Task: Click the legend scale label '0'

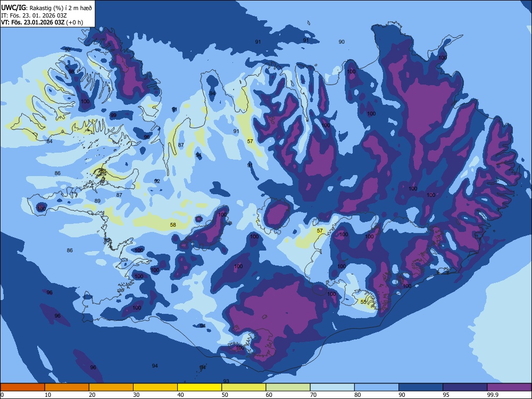Action: pyautogui.click(x=2, y=395)
